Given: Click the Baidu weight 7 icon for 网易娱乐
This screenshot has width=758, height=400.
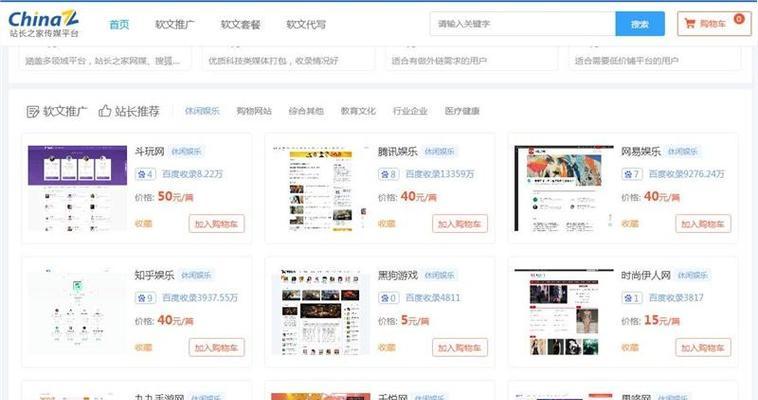Looking at the screenshot, I should 631,174.
